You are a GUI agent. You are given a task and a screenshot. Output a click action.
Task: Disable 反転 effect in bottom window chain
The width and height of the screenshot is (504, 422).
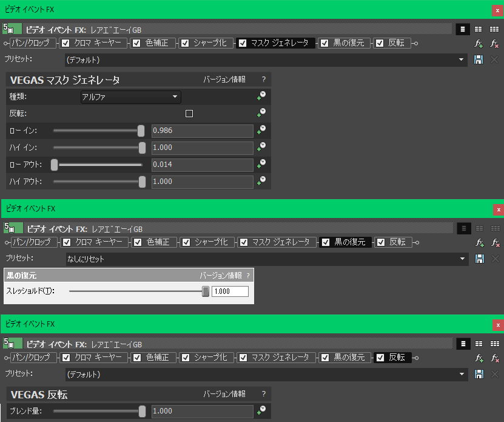tap(380, 358)
